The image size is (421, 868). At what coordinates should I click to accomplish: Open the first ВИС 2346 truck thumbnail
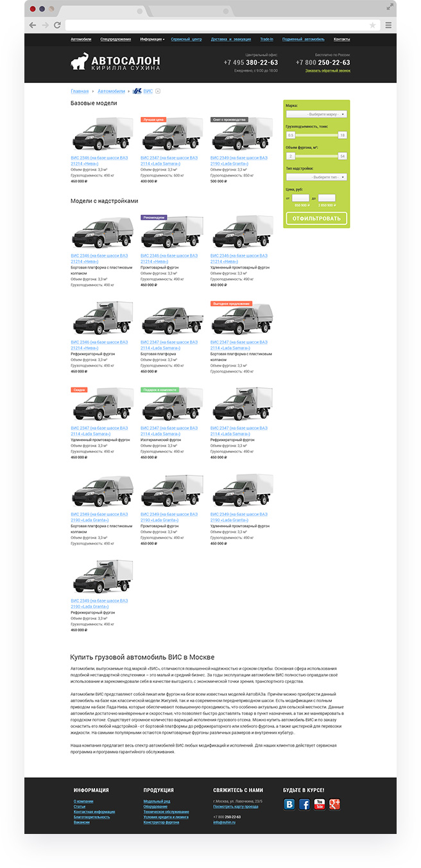click(x=101, y=134)
